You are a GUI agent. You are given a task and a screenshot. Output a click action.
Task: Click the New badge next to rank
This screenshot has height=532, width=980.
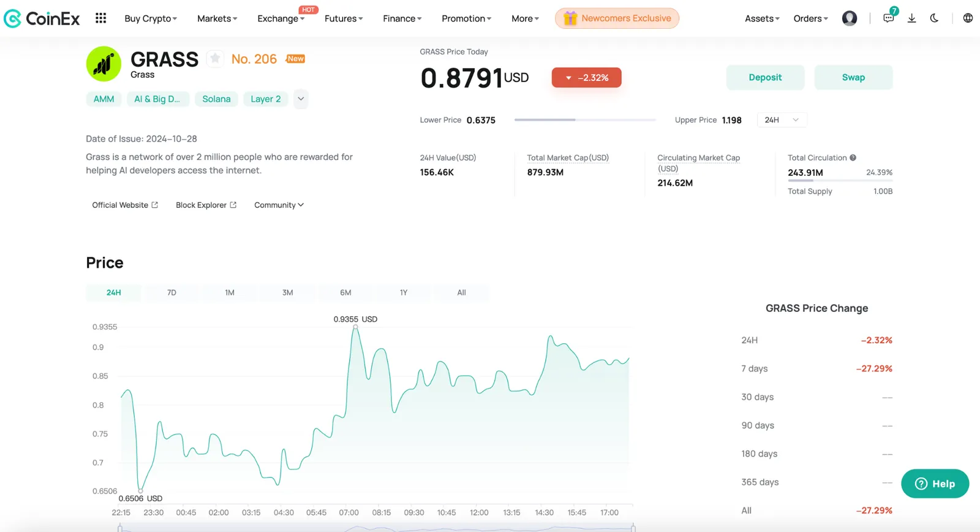(x=296, y=59)
